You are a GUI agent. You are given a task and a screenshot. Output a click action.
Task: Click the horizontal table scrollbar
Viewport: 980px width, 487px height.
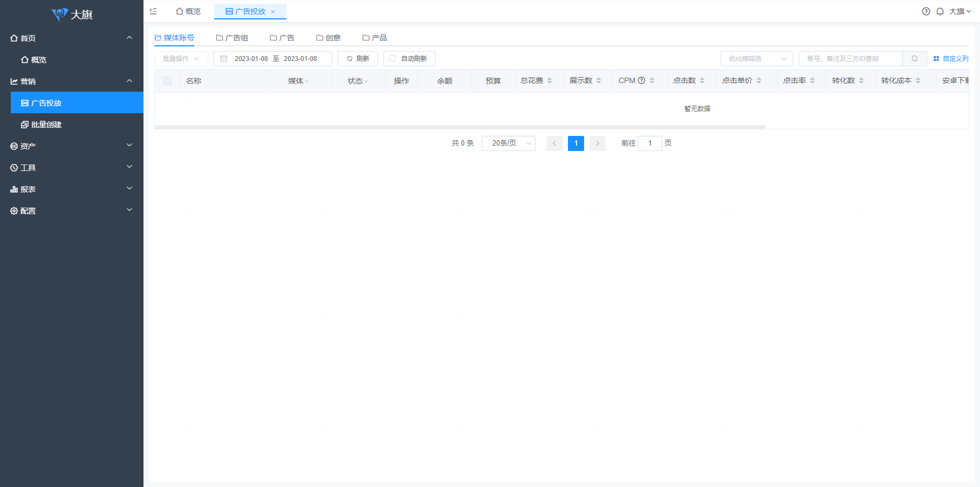click(460, 127)
